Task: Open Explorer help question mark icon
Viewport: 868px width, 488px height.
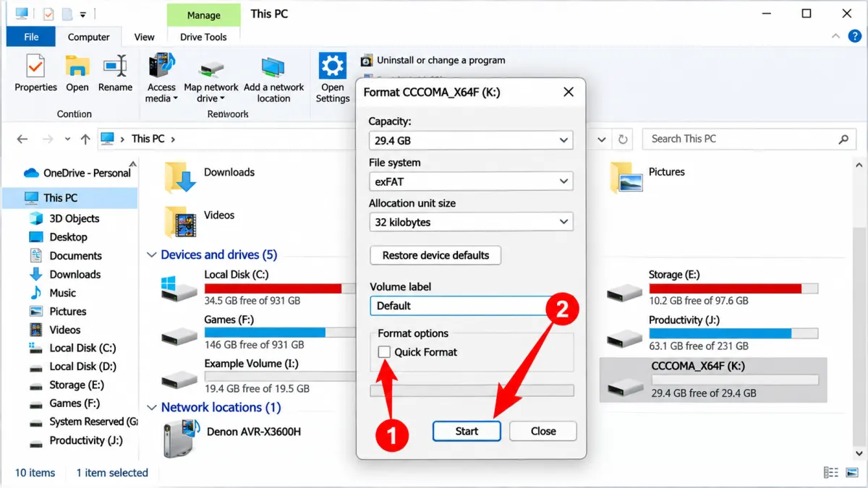Action: pos(853,36)
